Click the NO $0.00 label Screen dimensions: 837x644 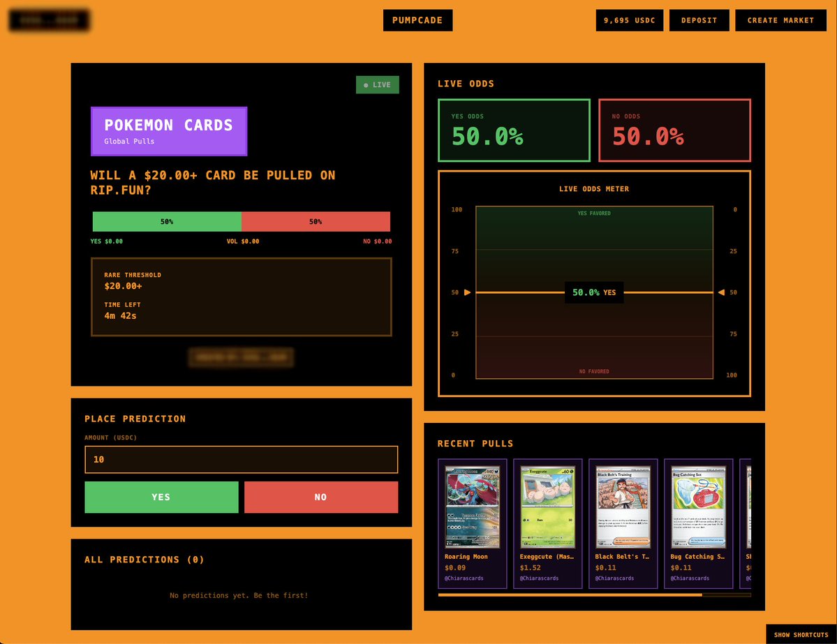point(378,241)
